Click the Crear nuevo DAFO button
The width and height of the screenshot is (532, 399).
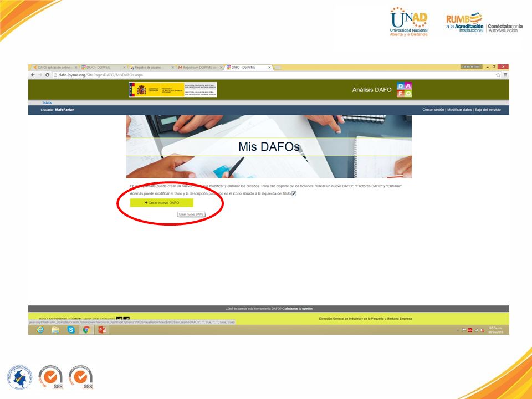(162, 203)
